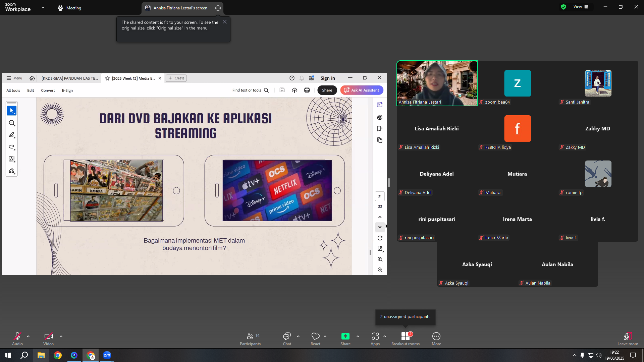This screenshot has height=362, width=644.
Task: Open the Acrobat Menu
Action: pyautogui.click(x=14, y=78)
